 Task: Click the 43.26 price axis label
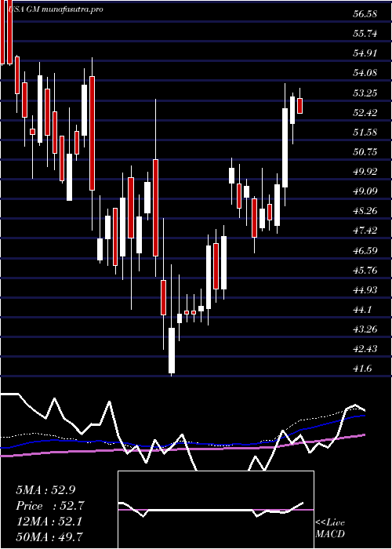click(365, 329)
